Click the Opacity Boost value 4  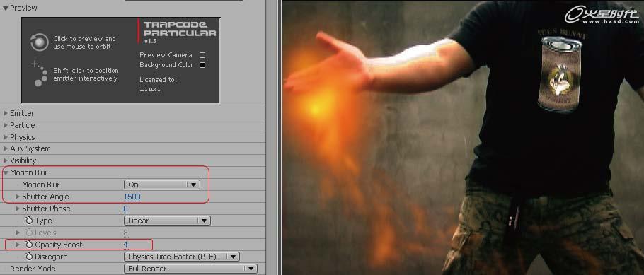[126, 245]
